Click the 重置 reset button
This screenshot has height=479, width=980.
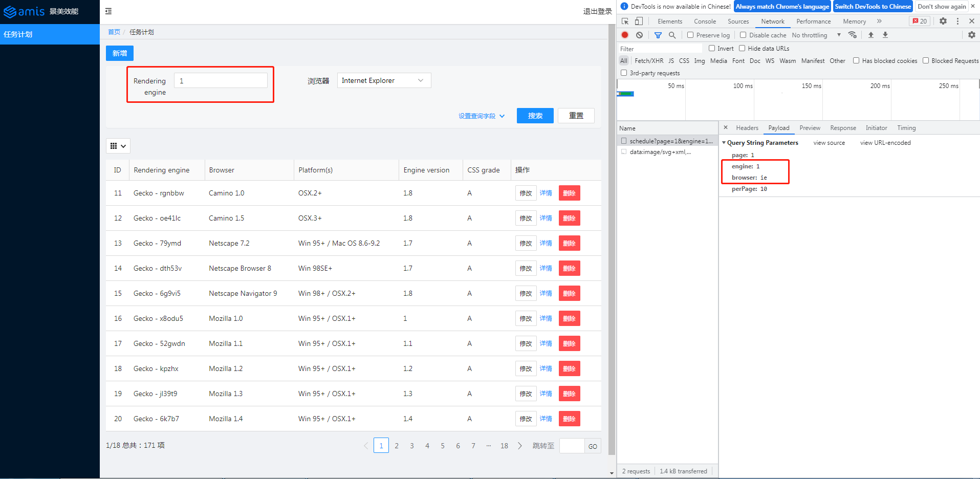coord(576,116)
